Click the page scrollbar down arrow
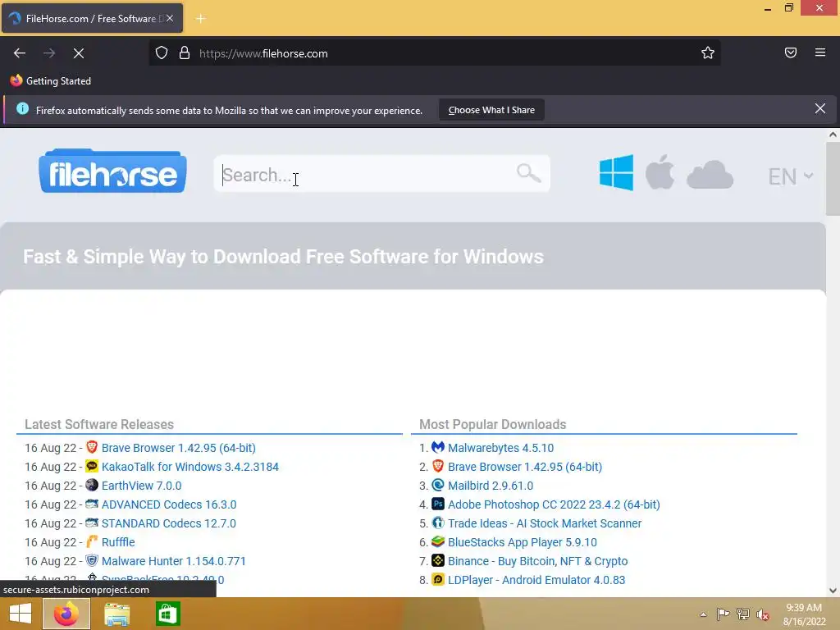Image resolution: width=840 pixels, height=630 pixels. click(x=833, y=591)
